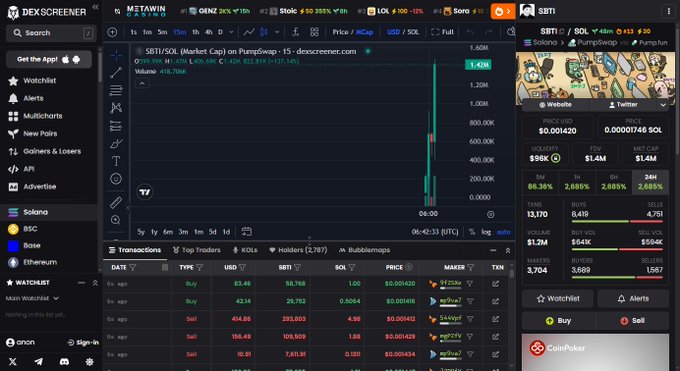Select the 24H stats period
Image resolution: width=680 pixels, height=371 pixels.
[650, 182]
